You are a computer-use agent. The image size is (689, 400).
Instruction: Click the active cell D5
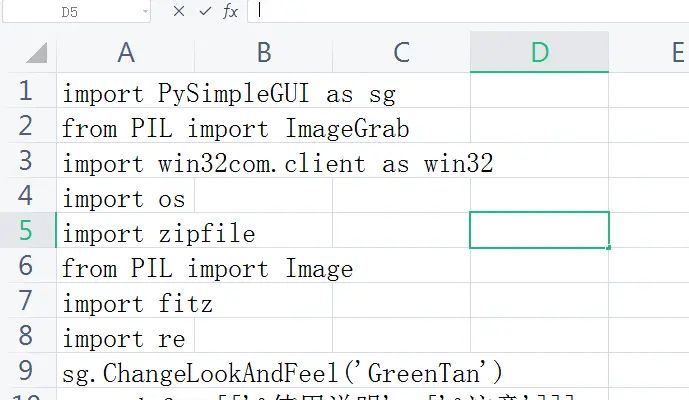539,230
